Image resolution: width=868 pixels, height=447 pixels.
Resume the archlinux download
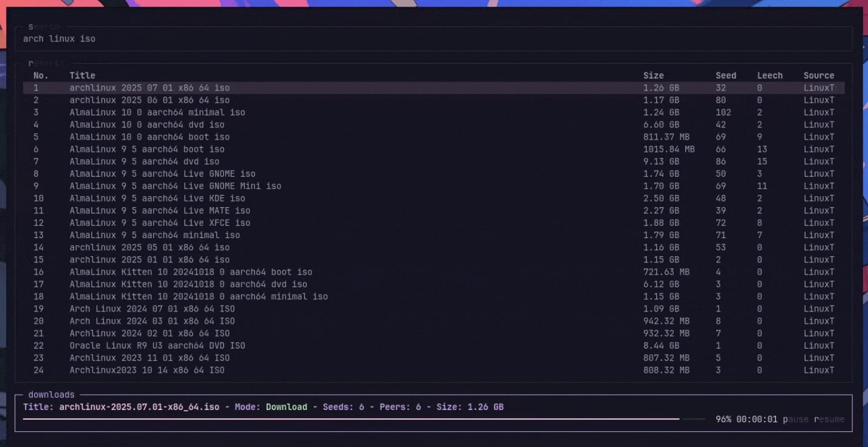click(829, 419)
